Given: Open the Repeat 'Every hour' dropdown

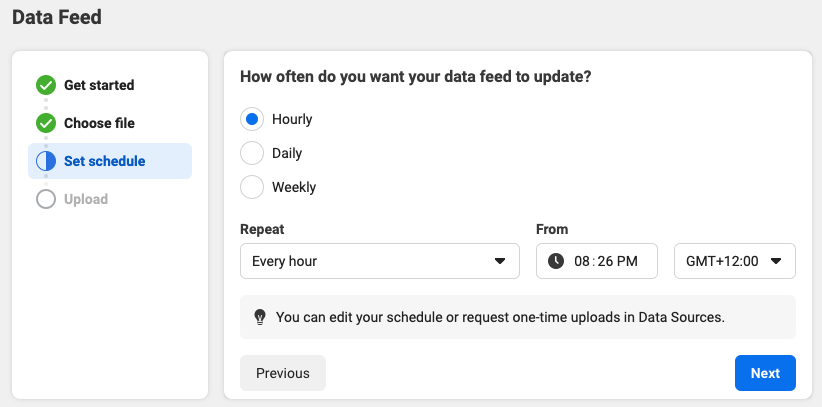Looking at the screenshot, I should click(380, 261).
